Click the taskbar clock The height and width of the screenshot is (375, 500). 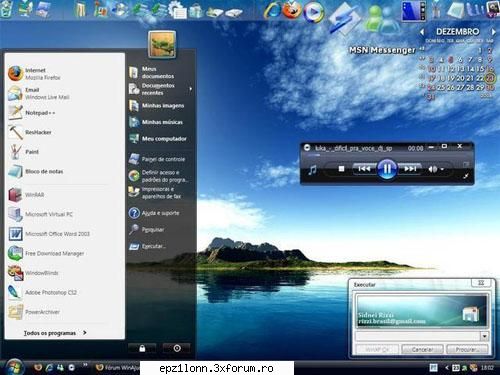pyautogui.click(x=487, y=368)
